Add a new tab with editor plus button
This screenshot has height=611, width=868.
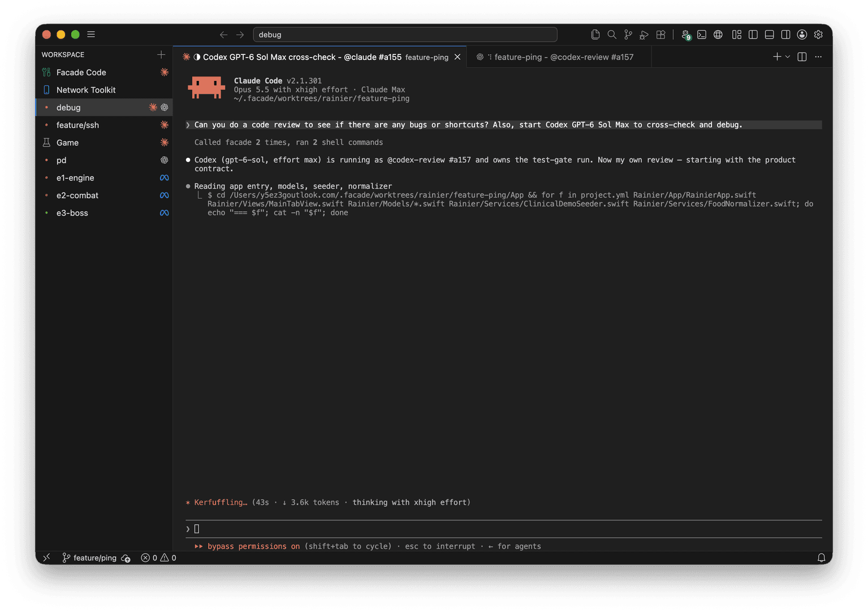click(x=777, y=57)
